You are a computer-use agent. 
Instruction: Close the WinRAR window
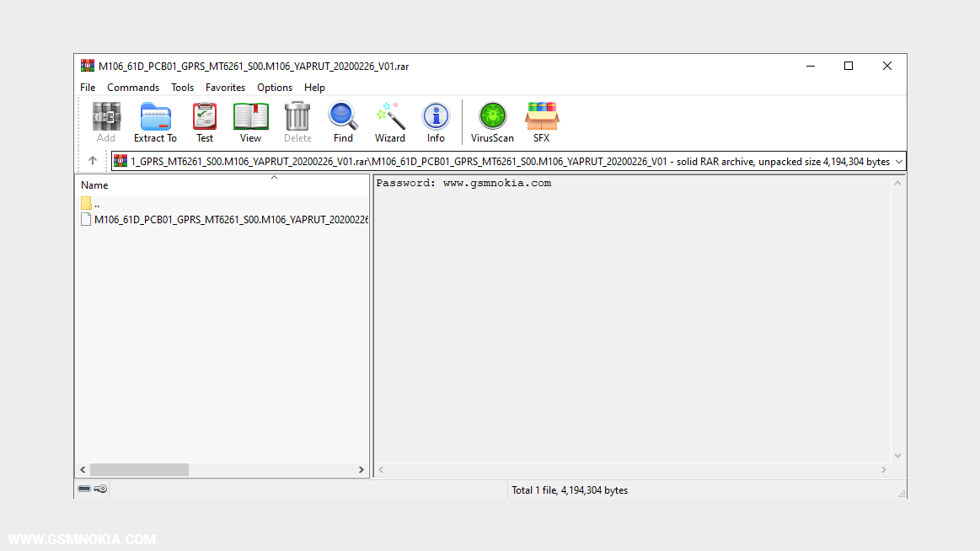886,66
